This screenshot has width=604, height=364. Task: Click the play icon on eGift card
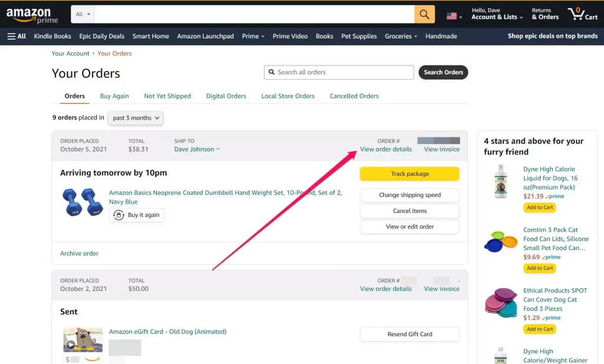click(x=71, y=345)
